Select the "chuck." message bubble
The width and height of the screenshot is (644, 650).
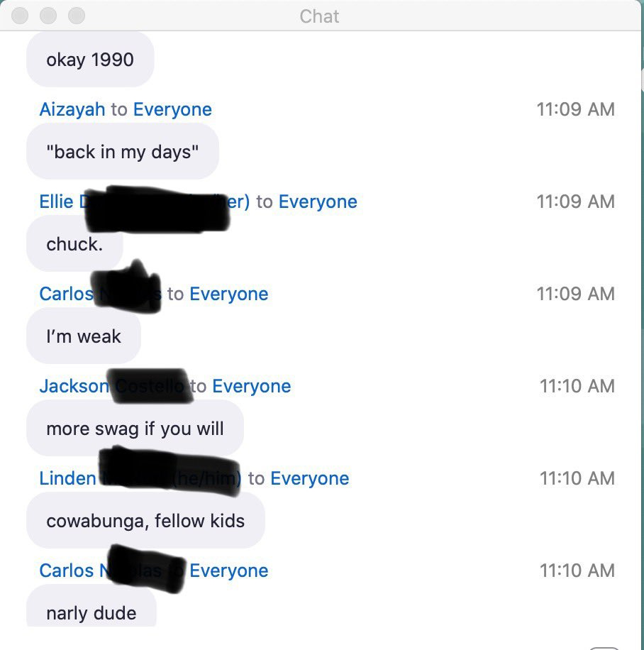pyautogui.click(x=74, y=244)
